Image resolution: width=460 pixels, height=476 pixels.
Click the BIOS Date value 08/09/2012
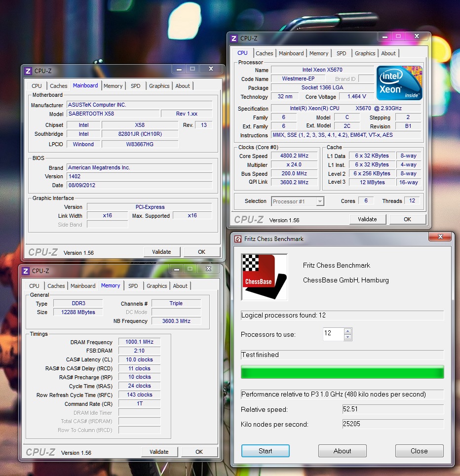139,185
